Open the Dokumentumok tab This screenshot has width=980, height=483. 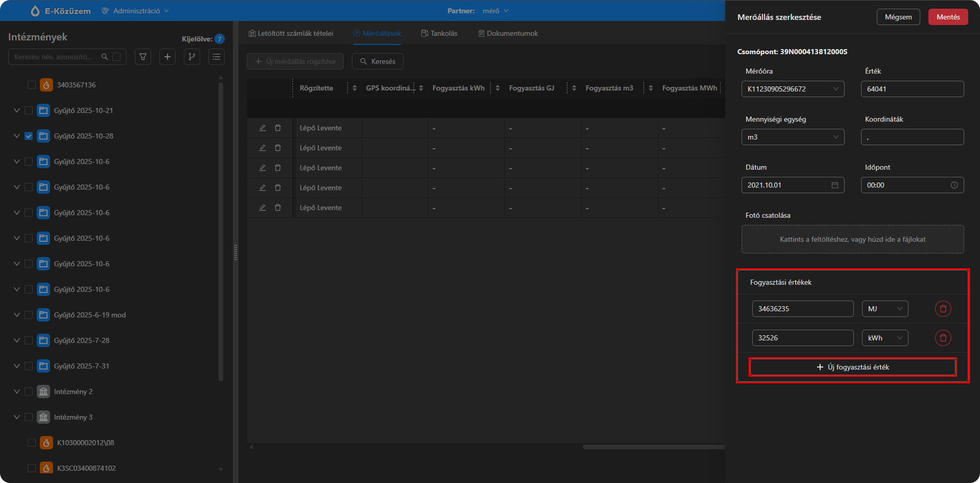coord(508,33)
